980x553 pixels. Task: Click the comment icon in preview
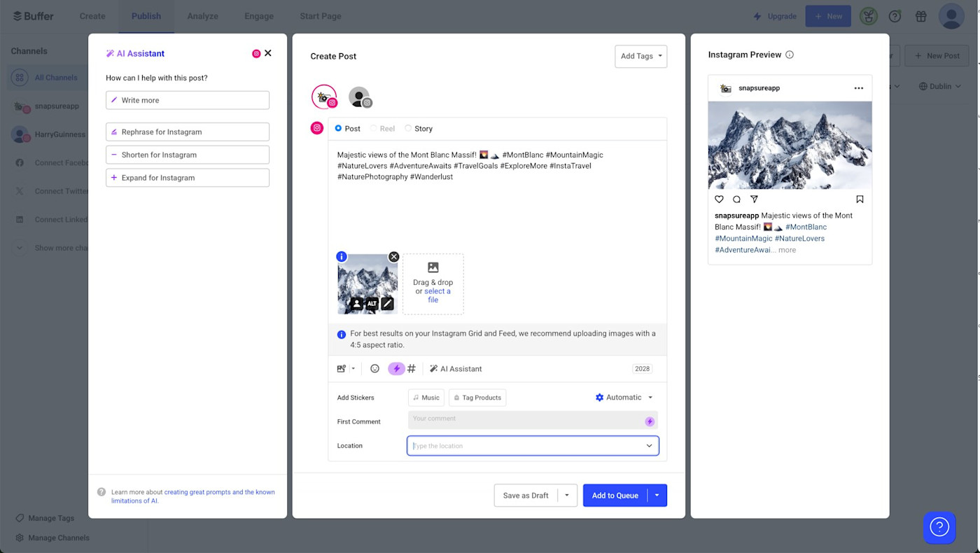(736, 199)
